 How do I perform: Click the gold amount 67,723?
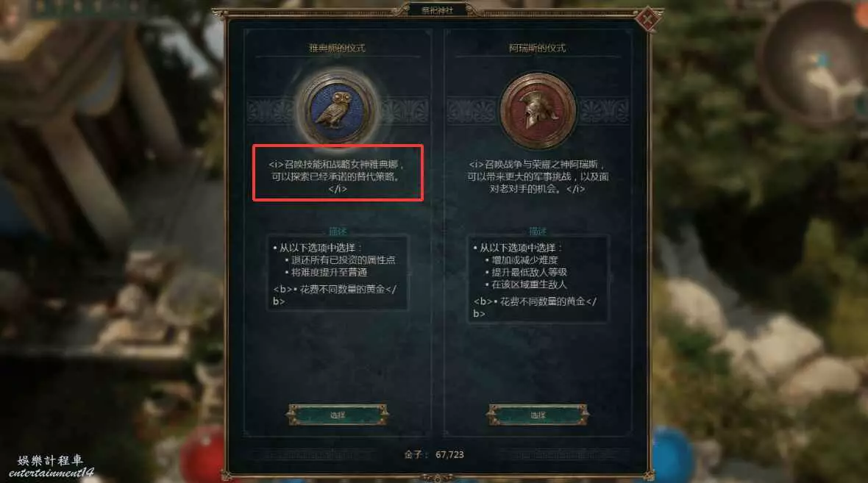(x=449, y=455)
